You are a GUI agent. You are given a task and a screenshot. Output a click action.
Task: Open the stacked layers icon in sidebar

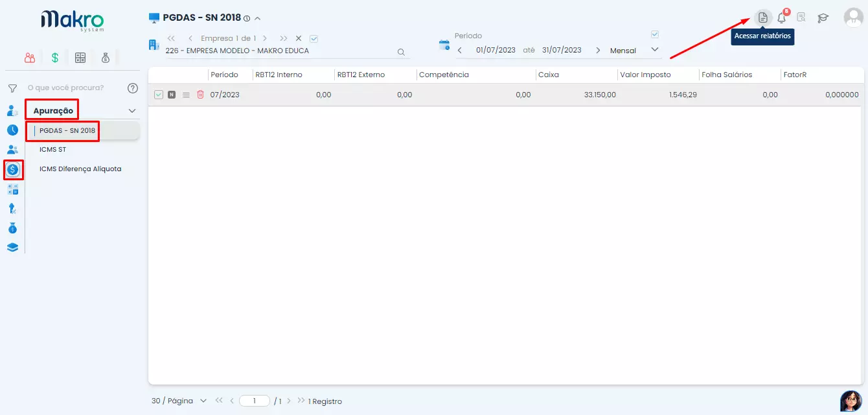click(13, 247)
